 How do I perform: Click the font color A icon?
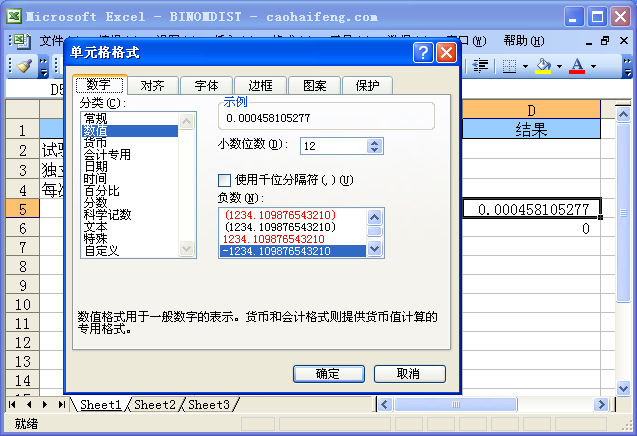coord(577,66)
